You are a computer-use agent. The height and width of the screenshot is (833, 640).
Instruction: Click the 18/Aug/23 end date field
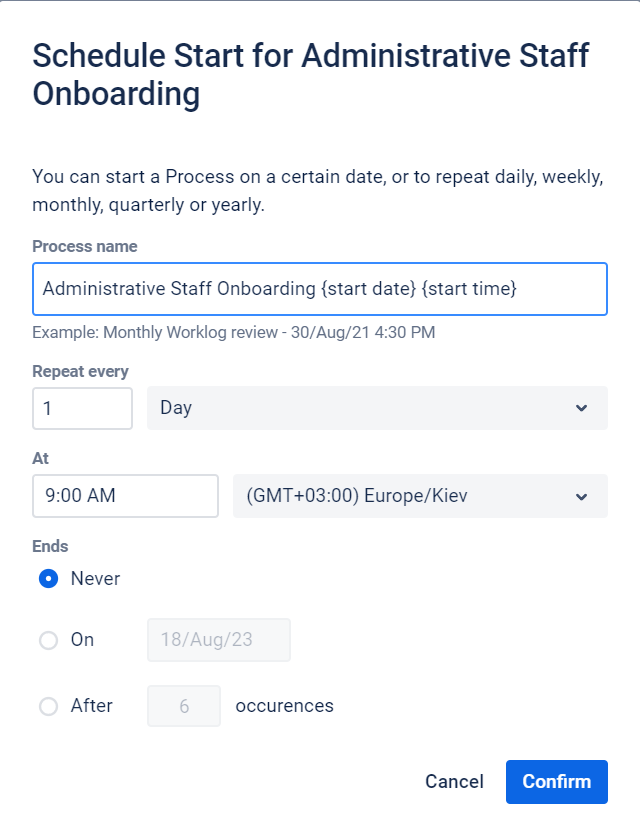point(219,640)
